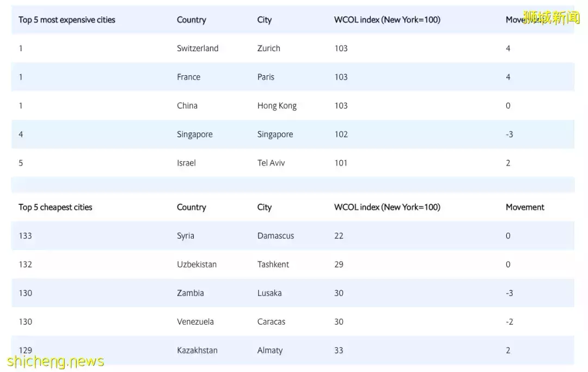Image resolution: width=588 pixels, height=372 pixels.
Task: Click the Almaty city cell
Action: pos(270,350)
